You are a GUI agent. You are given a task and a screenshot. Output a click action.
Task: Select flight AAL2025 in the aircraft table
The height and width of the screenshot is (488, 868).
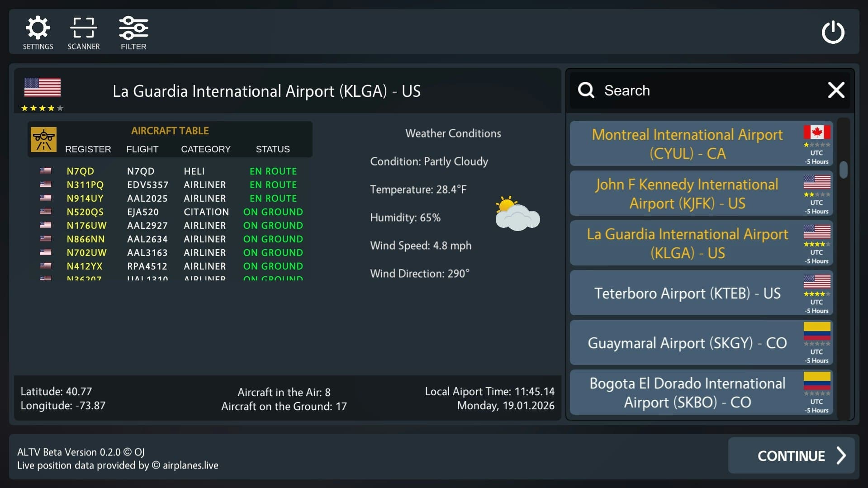pos(147,198)
